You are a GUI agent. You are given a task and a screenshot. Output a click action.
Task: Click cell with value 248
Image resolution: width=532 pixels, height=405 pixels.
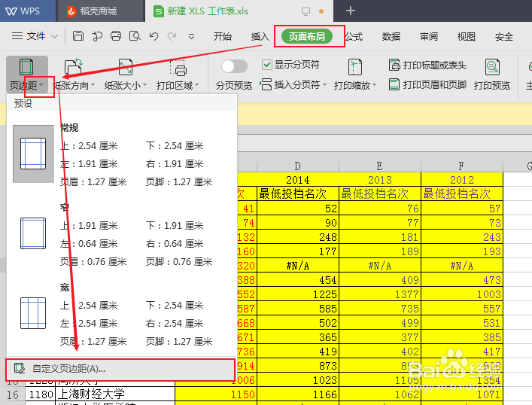pyautogui.click(x=298, y=237)
